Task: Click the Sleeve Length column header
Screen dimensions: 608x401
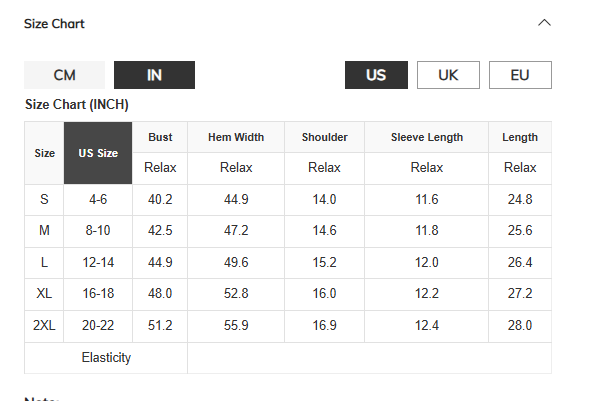Action: [427, 137]
